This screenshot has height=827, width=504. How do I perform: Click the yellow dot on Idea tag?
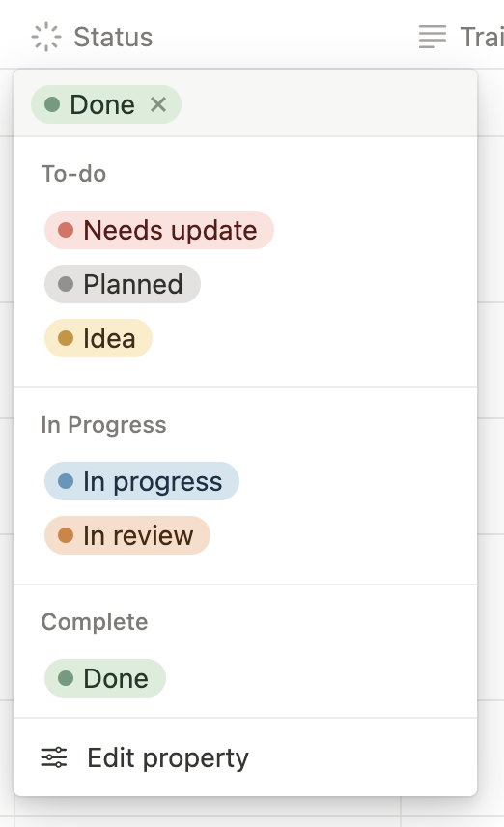[x=66, y=338]
